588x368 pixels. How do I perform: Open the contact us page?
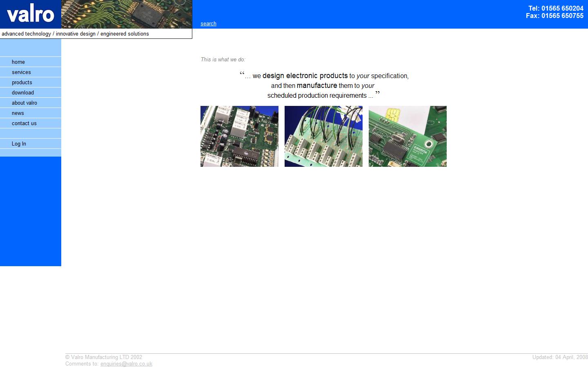[x=24, y=123]
